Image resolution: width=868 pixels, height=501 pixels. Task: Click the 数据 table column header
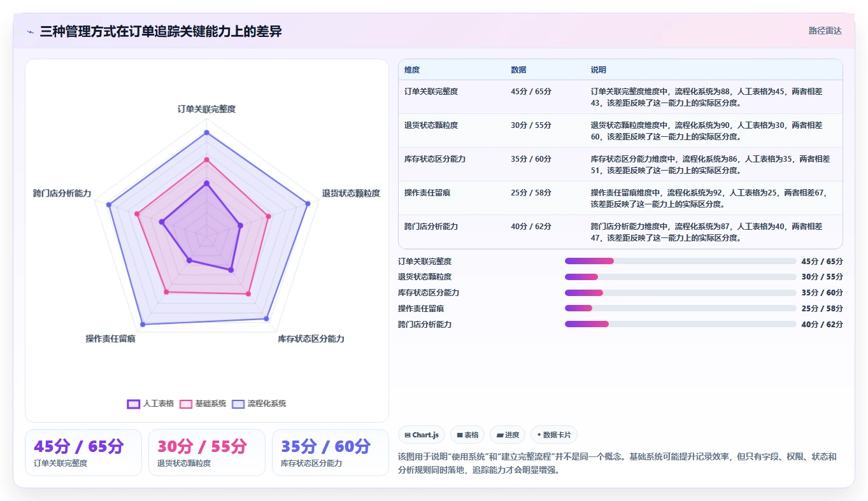tap(518, 70)
